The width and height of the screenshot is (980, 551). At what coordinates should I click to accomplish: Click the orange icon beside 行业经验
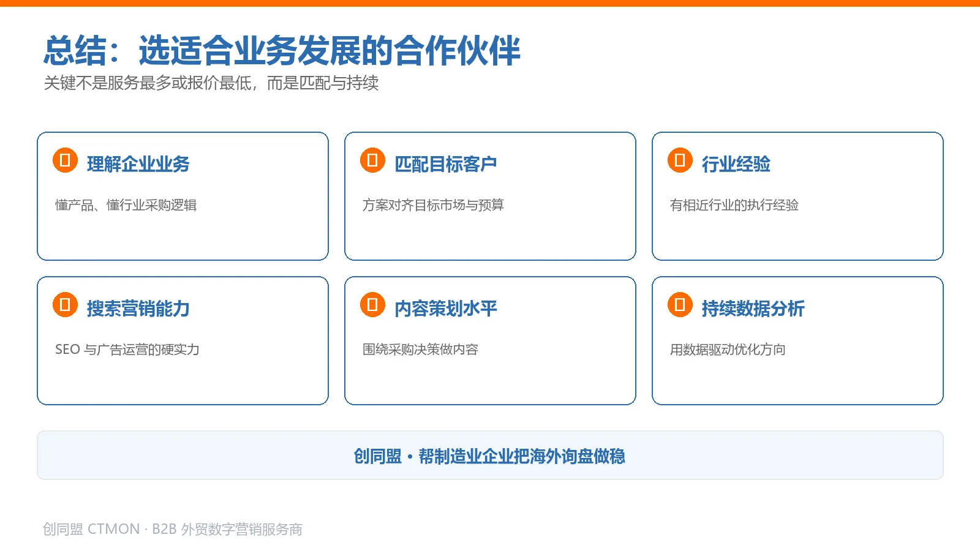point(680,160)
